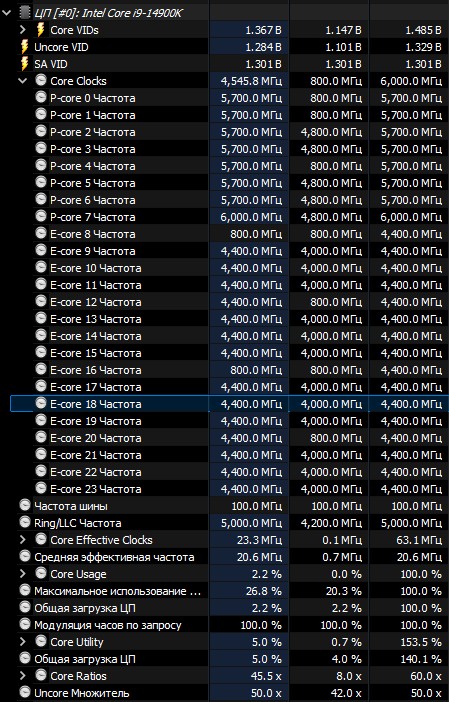
Task: Click the clock icon of P-core 6 Частота
Action: tap(41, 200)
